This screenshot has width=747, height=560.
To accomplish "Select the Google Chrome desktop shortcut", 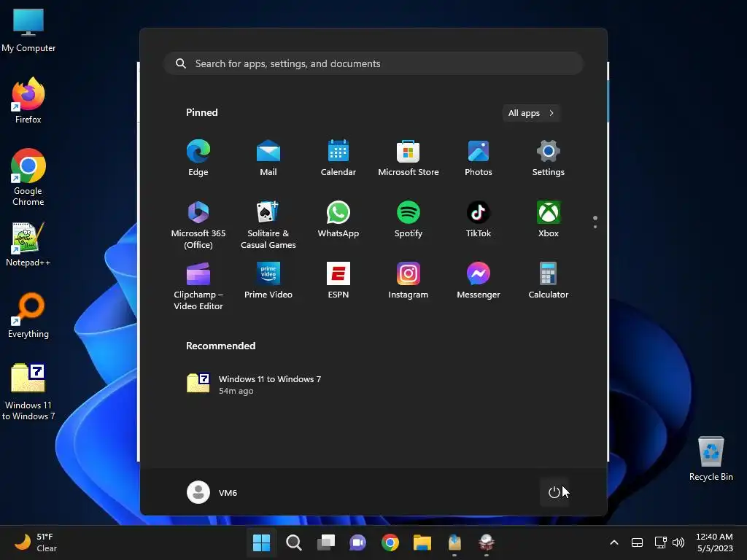I will tap(28, 177).
